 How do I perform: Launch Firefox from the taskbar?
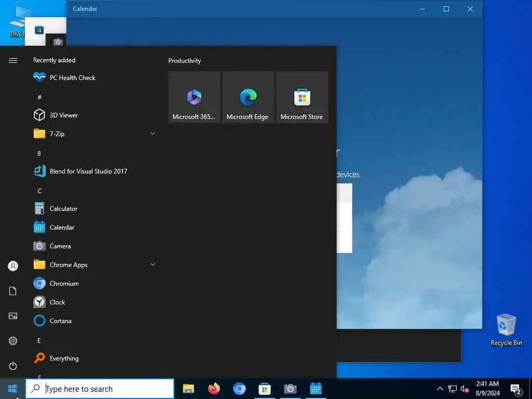(x=214, y=389)
